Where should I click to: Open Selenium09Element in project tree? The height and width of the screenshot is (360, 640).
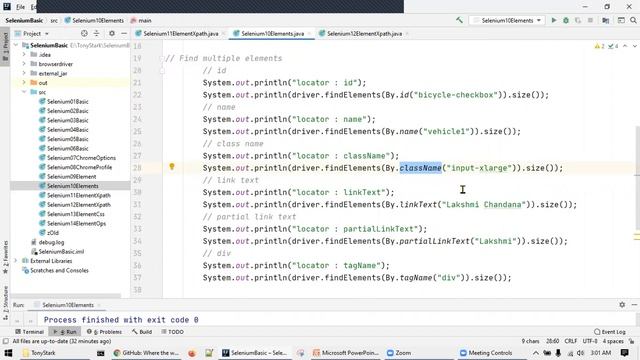71,176
